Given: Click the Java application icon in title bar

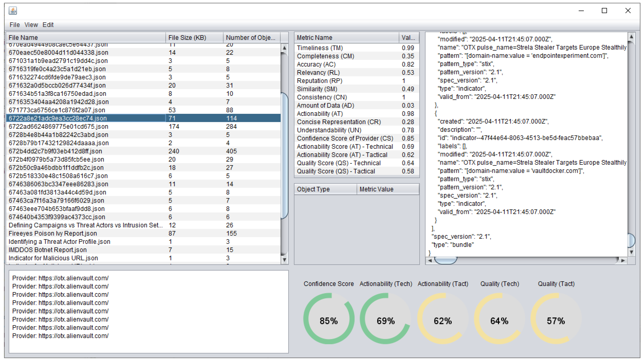Looking at the screenshot, I should pos(13,11).
